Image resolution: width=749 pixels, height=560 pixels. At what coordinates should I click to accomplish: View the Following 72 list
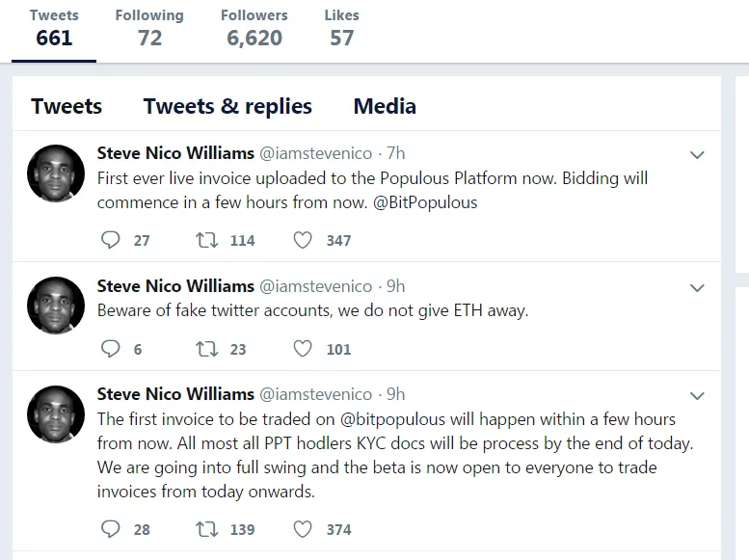point(149,28)
